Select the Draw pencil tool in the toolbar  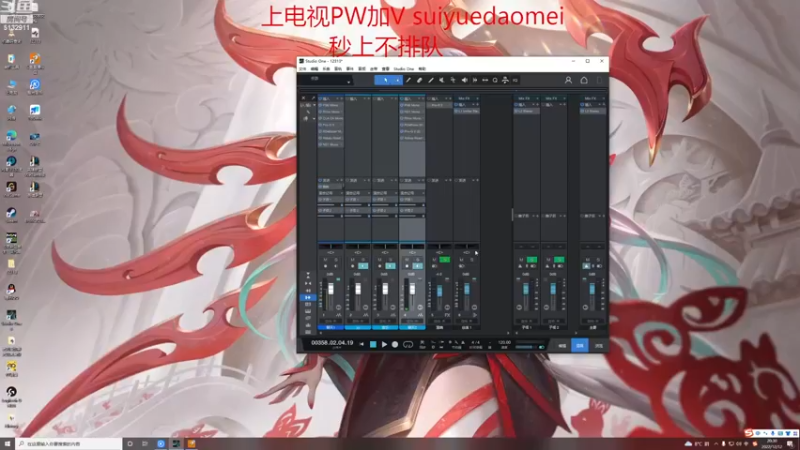click(x=408, y=80)
